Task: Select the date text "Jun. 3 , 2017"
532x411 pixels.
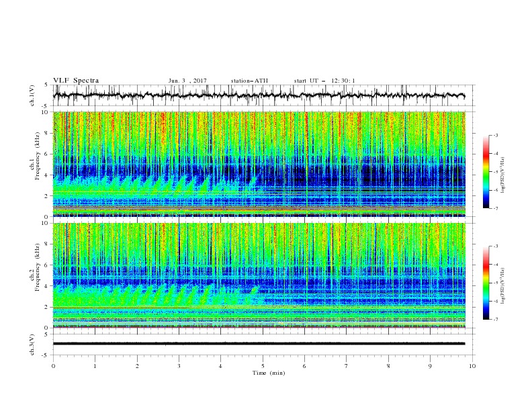Action: tap(187, 81)
